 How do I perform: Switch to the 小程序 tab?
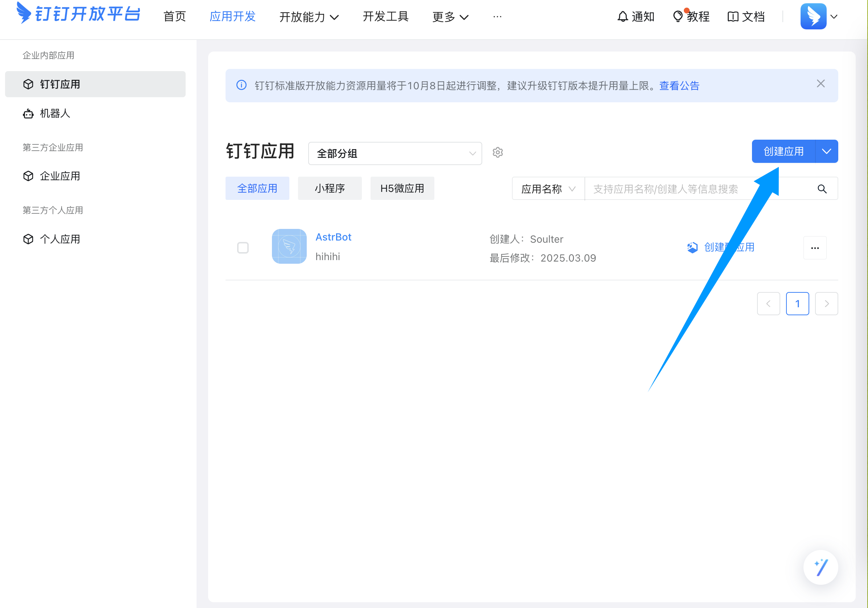330,188
